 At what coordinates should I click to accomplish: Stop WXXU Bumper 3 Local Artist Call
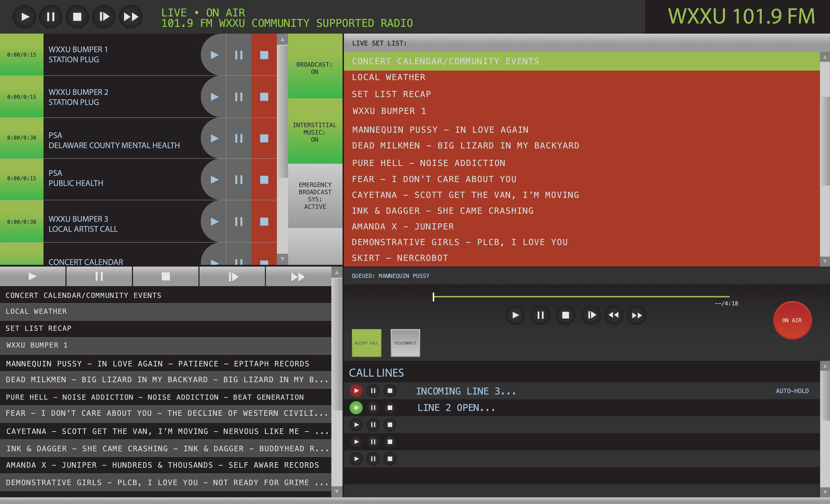(264, 221)
